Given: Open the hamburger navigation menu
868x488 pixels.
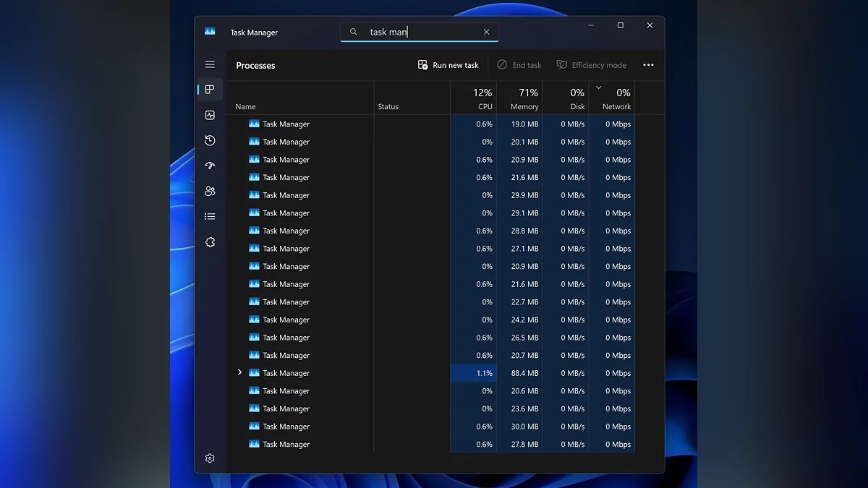Looking at the screenshot, I should pos(210,64).
